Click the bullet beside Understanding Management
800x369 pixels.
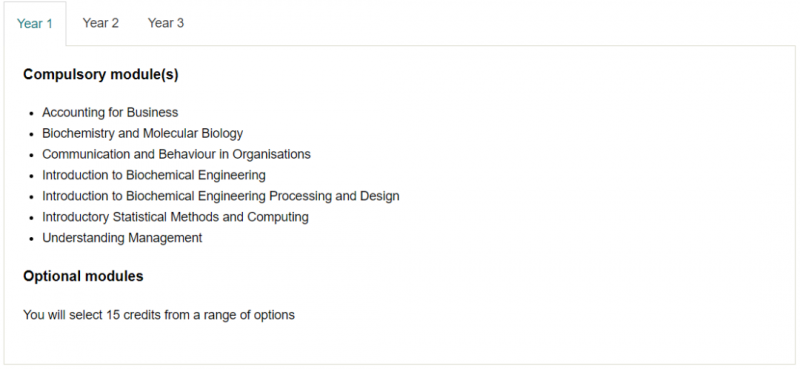click(x=32, y=239)
